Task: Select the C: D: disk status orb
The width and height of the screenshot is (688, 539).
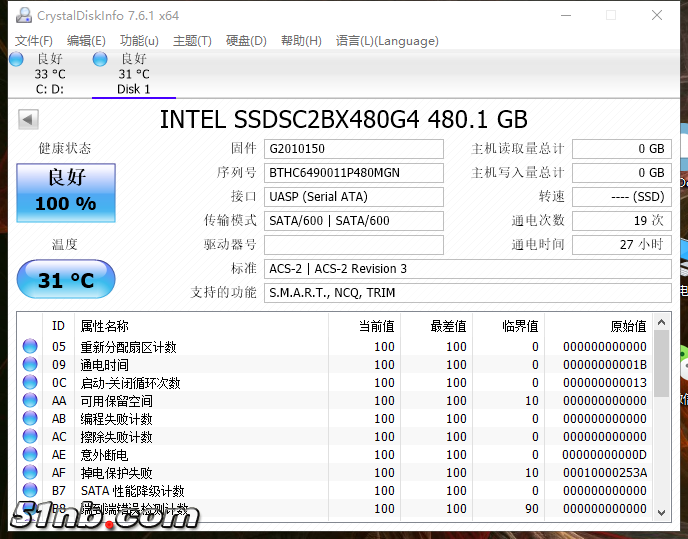Action: point(16,60)
